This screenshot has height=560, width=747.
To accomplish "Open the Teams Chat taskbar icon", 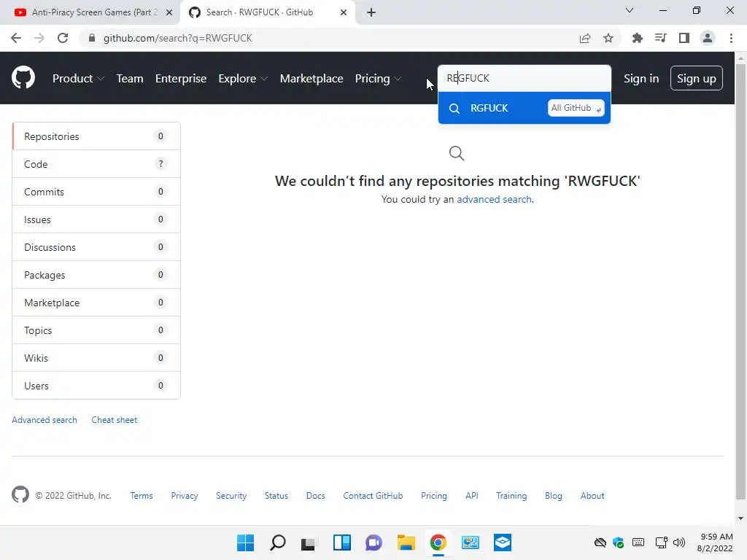I will click(x=373, y=542).
